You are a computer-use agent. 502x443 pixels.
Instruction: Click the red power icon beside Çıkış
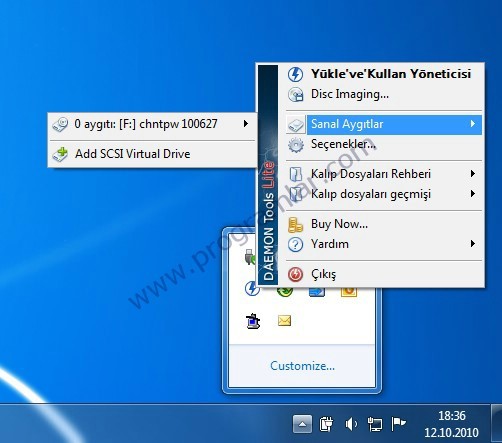[x=295, y=274]
